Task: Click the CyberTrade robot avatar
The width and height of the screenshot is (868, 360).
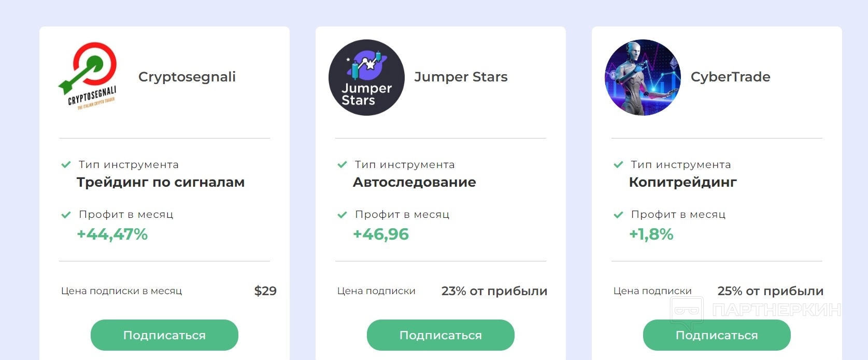Action: pos(643,77)
